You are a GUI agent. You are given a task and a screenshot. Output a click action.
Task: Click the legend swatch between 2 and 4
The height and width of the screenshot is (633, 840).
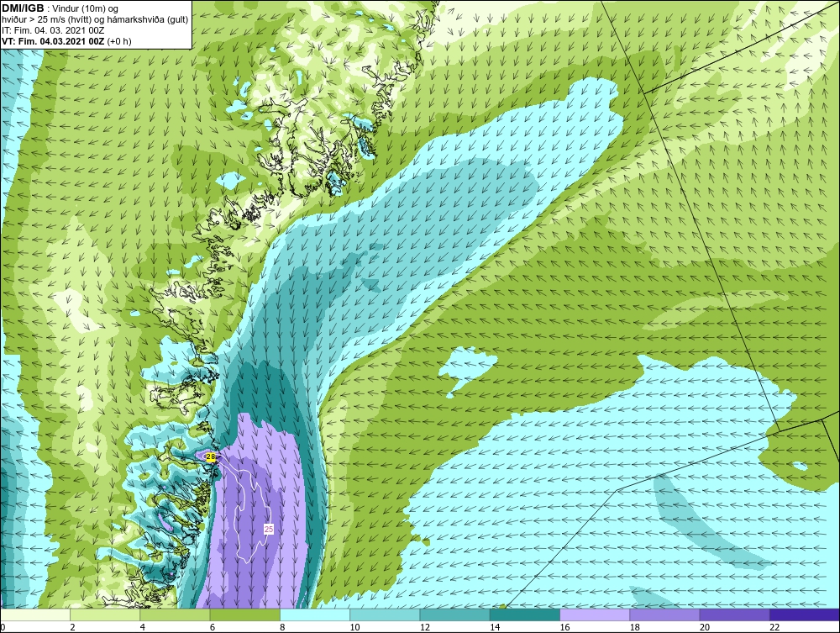[105, 615]
